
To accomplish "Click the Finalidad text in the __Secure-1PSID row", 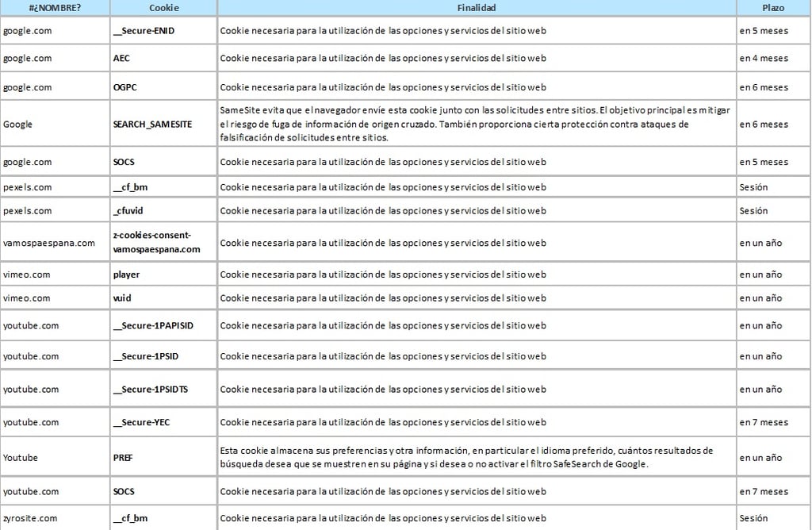I will point(383,356).
